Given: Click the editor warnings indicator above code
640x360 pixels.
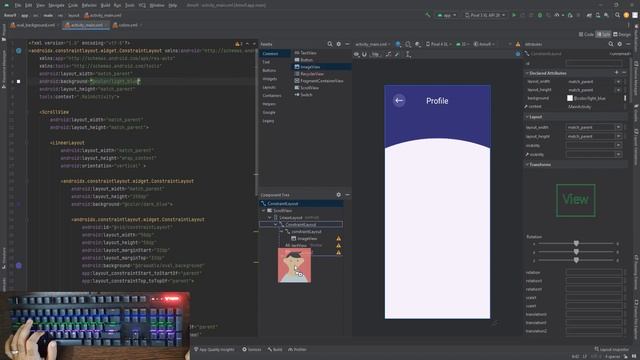Looking at the screenshot, I should click(x=238, y=44).
